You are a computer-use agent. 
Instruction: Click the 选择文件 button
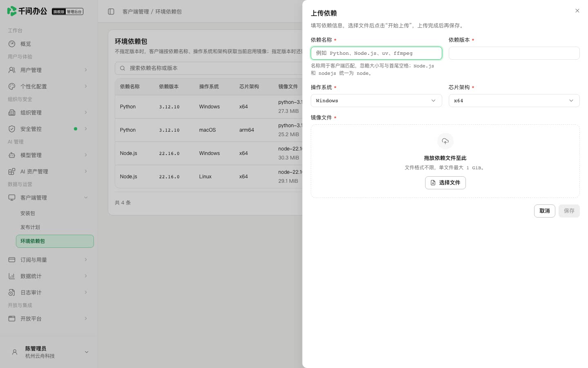pyautogui.click(x=445, y=183)
